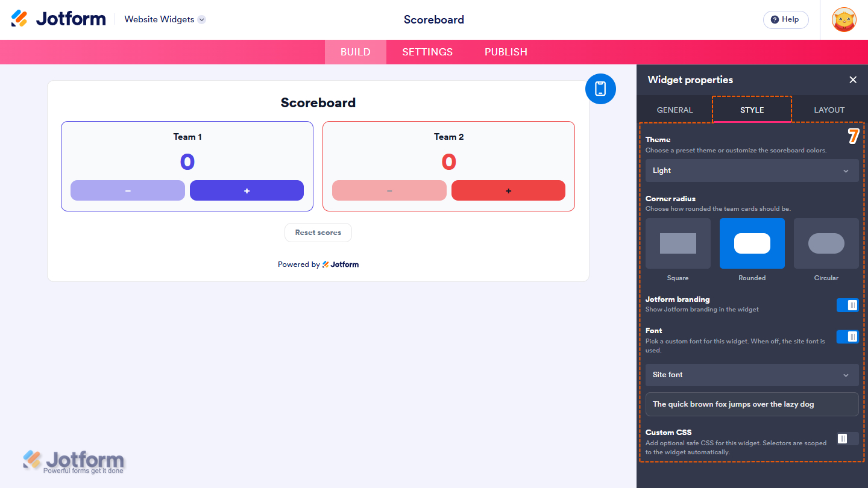Select the Circular corner radius option
The width and height of the screenshot is (868, 488).
(x=826, y=243)
